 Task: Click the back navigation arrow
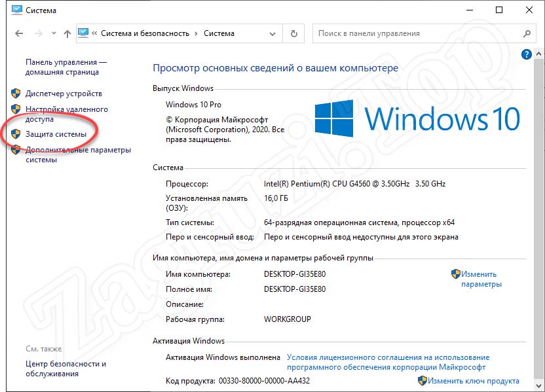coord(19,33)
